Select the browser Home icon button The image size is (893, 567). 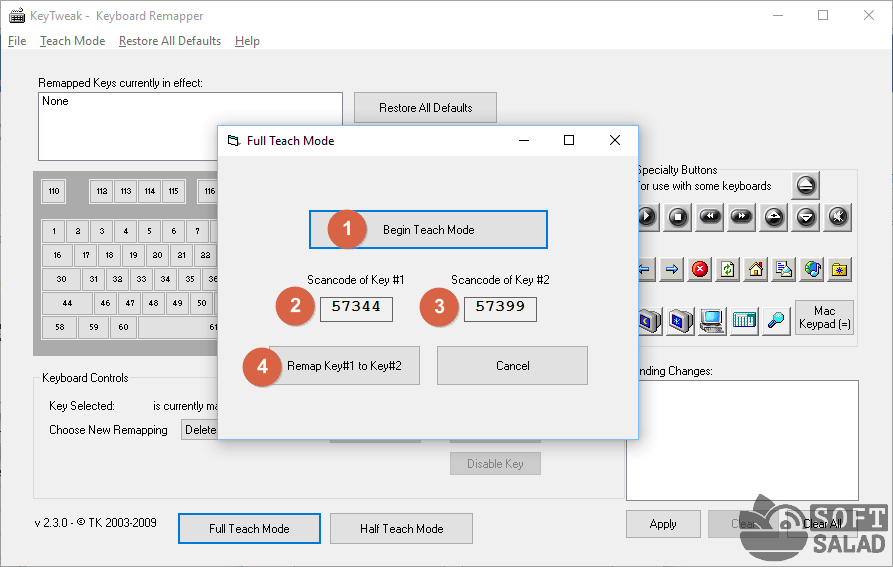coord(756,269)
